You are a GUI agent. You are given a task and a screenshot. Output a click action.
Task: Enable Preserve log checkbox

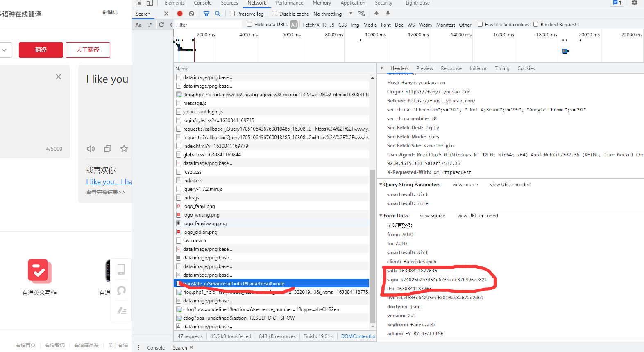click(232, 14)
